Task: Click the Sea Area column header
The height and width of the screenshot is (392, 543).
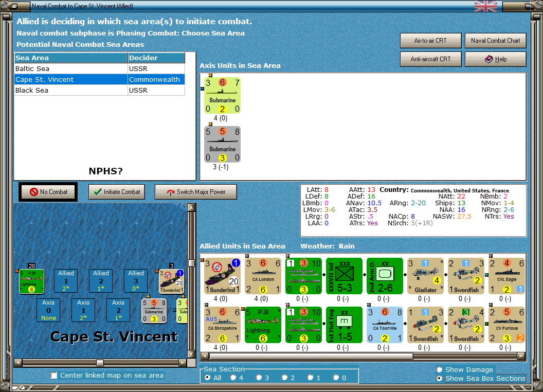Action: pyautogui.click(x=71, y=58)
